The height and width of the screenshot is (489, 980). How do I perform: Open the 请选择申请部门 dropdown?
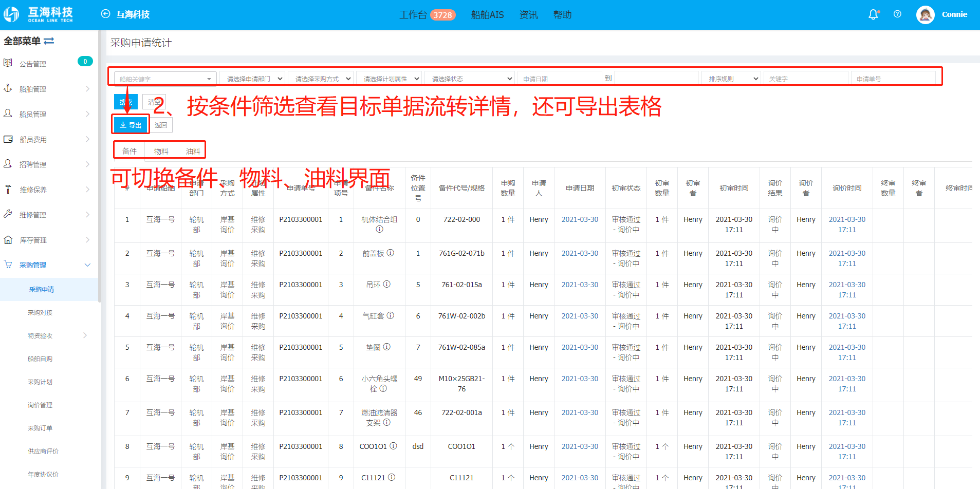(x=253, y=79)
